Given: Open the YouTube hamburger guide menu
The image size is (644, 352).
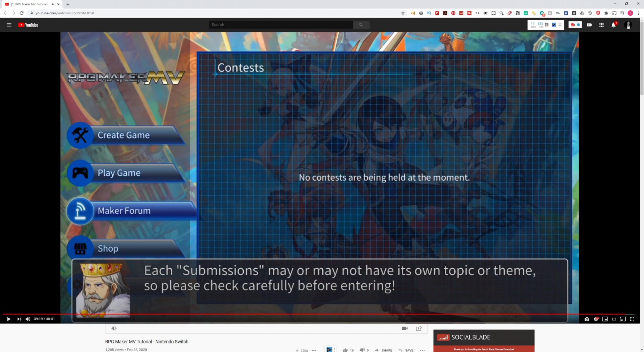Looking at the screenshot, I should tap(9, 25).
